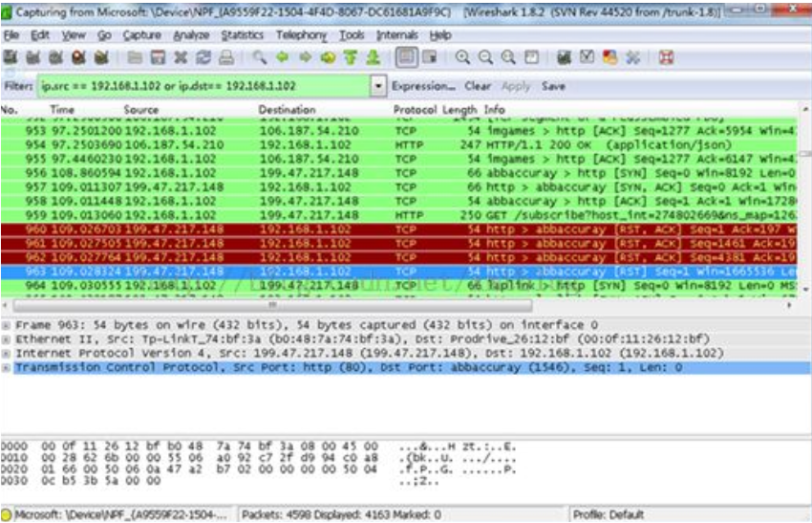Open the Tools menu
The height and width of the screenshot is (523, 812).
[352, 35]
